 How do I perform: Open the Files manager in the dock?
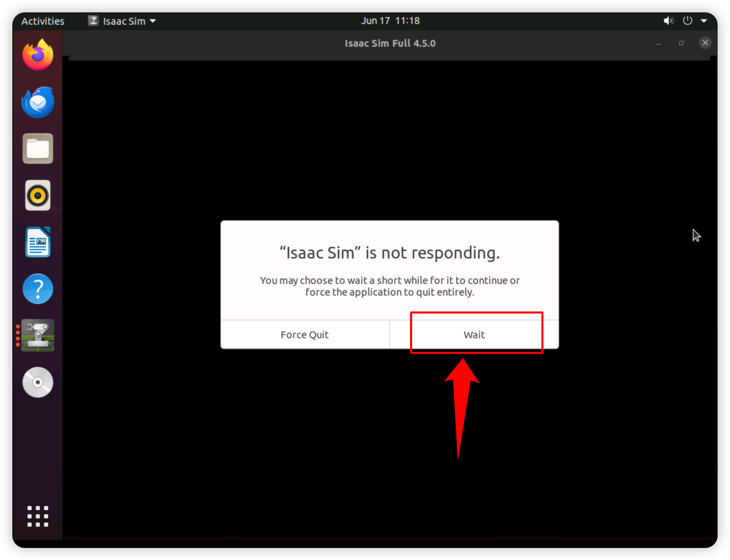(x=38, y=149)
